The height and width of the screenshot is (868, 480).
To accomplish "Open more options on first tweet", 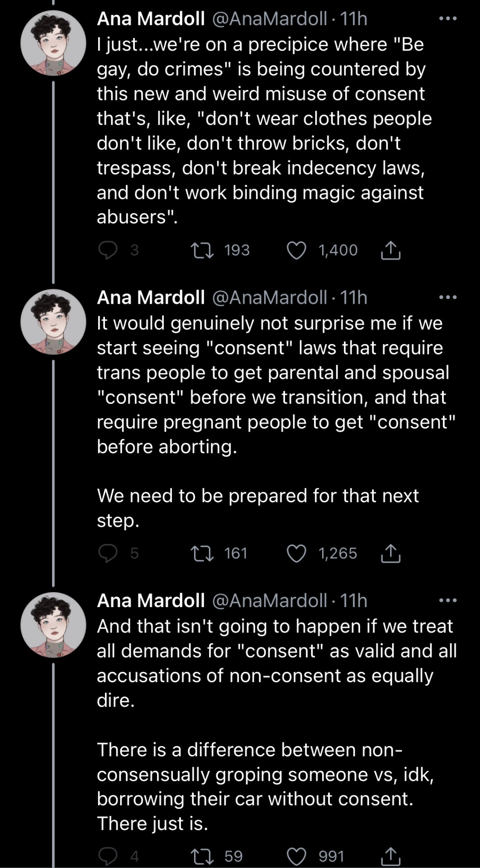I will 448,19.
